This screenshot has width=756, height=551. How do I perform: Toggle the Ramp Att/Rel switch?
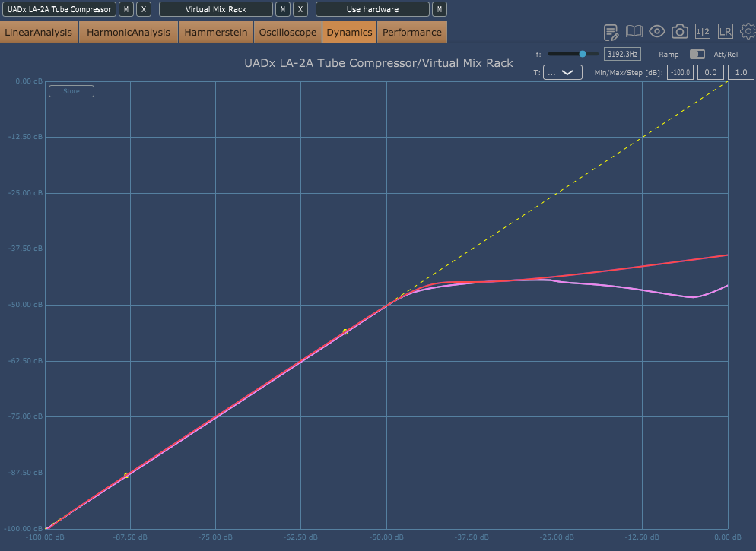[x=697, y=54]
